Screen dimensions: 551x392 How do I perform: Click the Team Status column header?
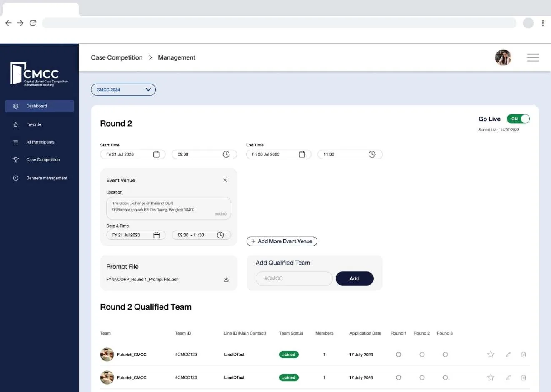point(291,333)
